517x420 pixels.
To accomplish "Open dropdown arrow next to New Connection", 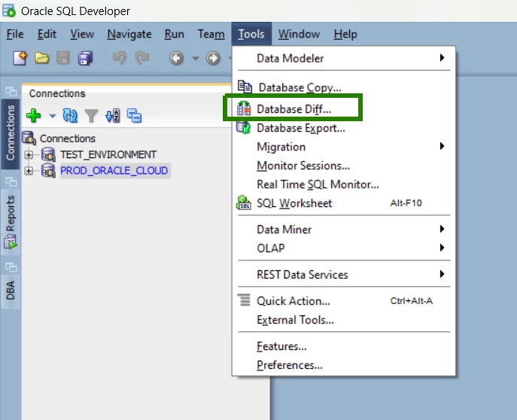I will [x=53, y=116].
